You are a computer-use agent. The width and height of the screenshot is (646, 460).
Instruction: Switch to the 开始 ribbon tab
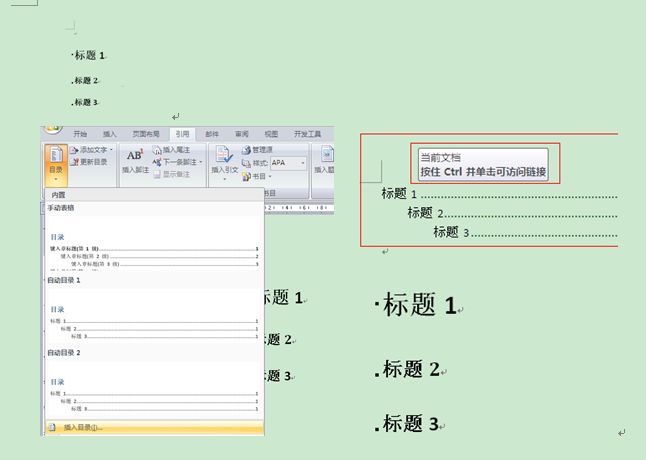[80, 134]
